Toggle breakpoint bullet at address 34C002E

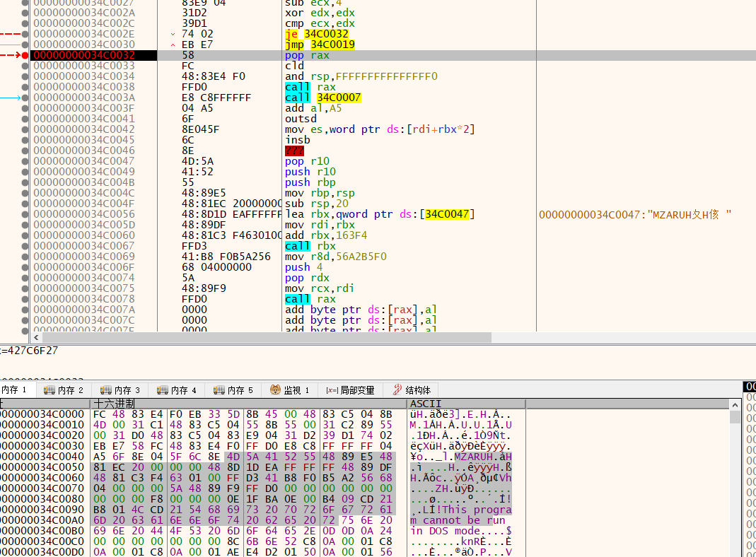(x=25, y=34)
